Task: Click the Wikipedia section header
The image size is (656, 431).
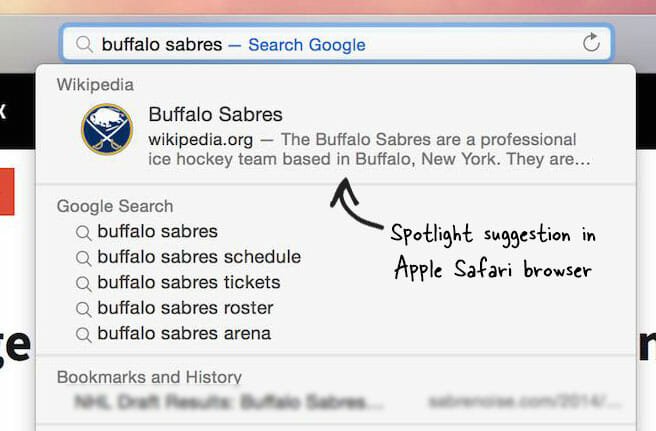Action: (95, 85)
